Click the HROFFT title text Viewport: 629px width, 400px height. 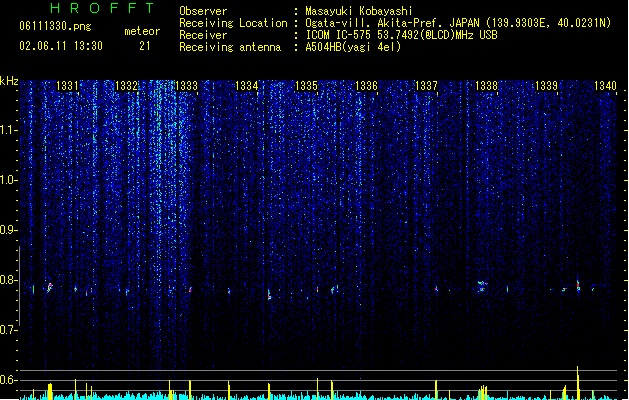(x=102, y=8)
